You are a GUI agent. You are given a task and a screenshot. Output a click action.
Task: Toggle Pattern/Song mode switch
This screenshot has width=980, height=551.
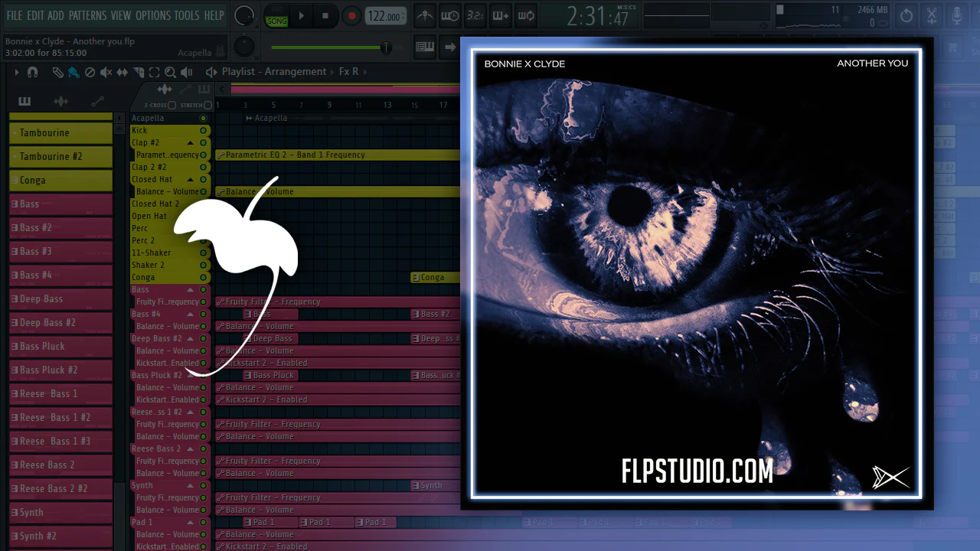click(x=276, y=15)
